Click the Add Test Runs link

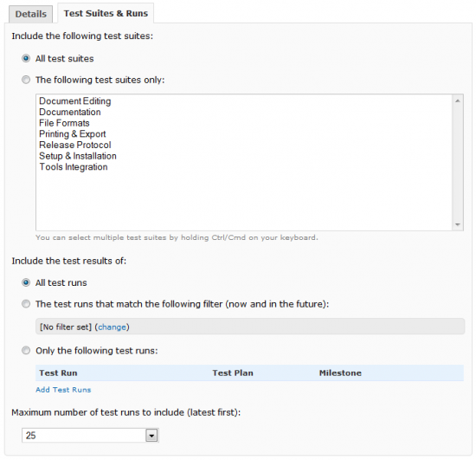63,390
